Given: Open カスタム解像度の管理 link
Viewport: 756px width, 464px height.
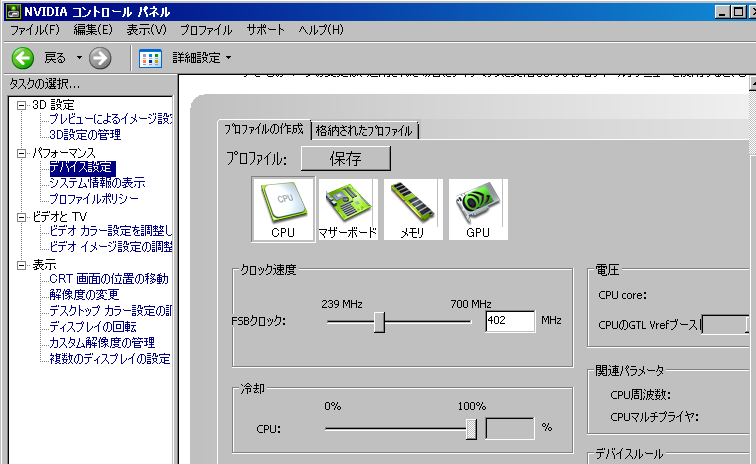Looking at the screenshot, I should tap(102, 343).
